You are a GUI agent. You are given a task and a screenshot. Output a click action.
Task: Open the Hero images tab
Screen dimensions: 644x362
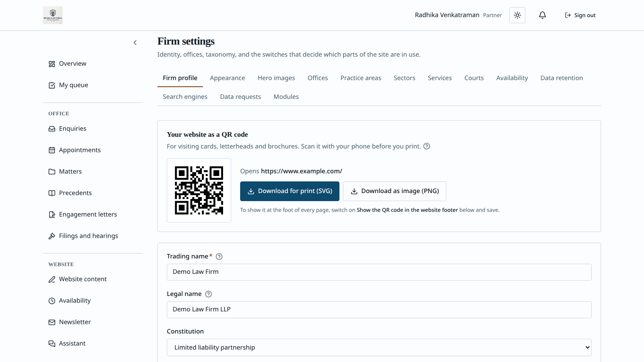(x=276, y=78)
